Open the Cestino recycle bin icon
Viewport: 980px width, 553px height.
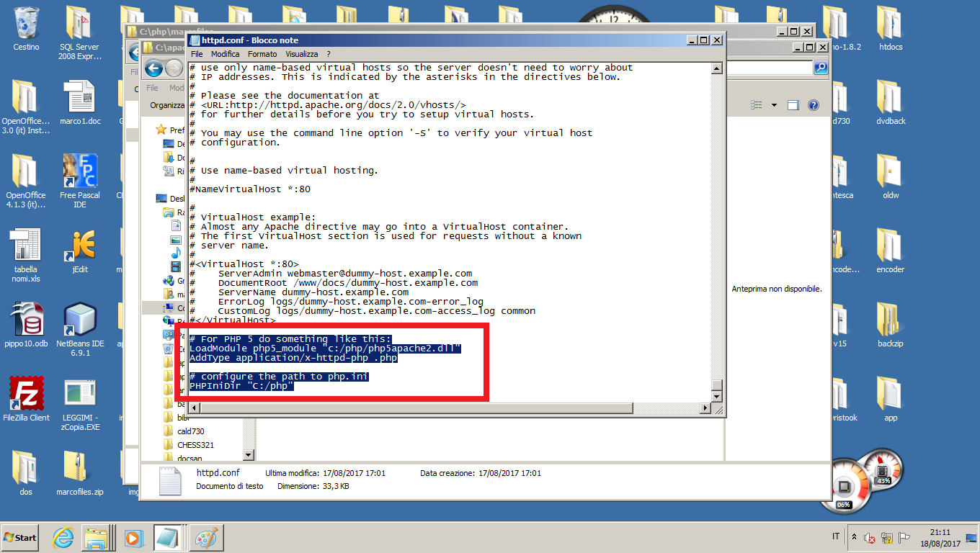point(26,24)
